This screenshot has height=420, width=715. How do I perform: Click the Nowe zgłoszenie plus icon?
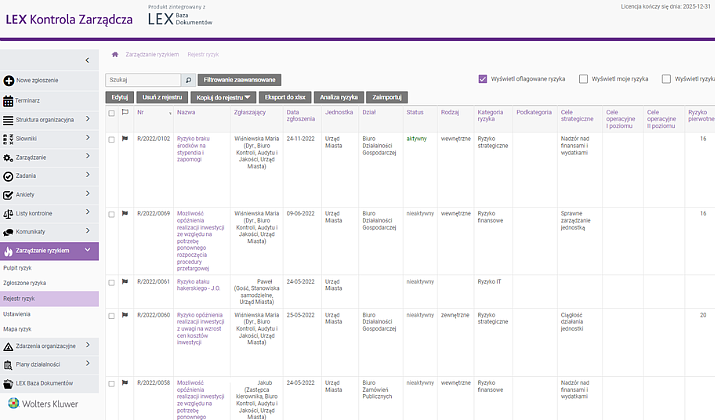(x=9, y=79)
